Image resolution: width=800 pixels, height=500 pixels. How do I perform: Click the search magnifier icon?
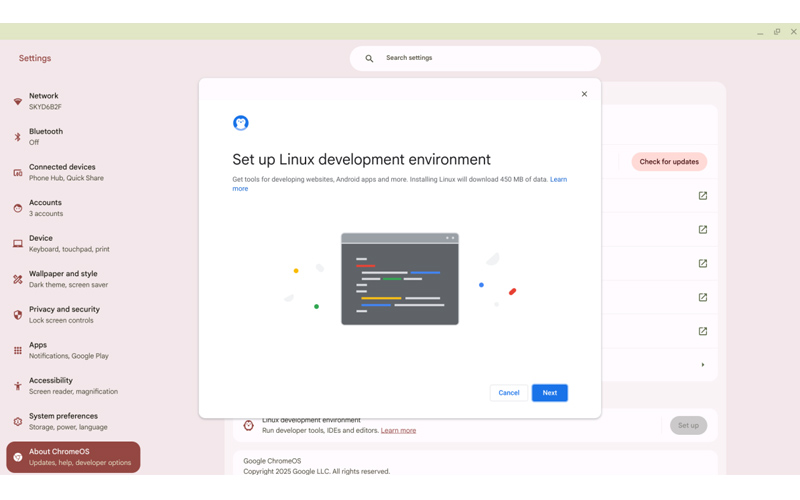[x=369, y=59]
